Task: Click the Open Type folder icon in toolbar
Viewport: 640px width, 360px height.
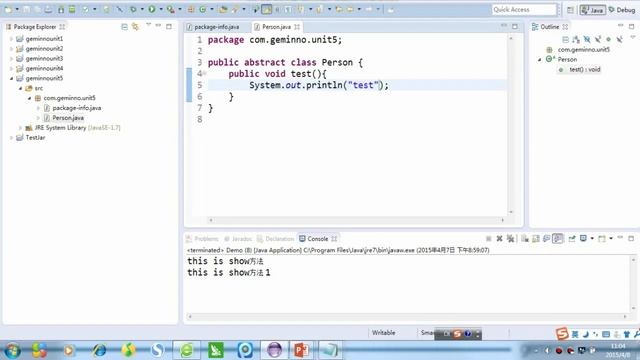Action: 223,9
